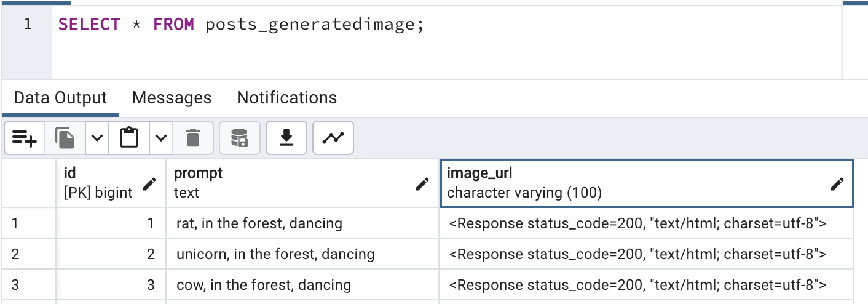Viewport: 868px width, 304px height.
Task: Click the Save data changes icon
Action: click(239, 138)
